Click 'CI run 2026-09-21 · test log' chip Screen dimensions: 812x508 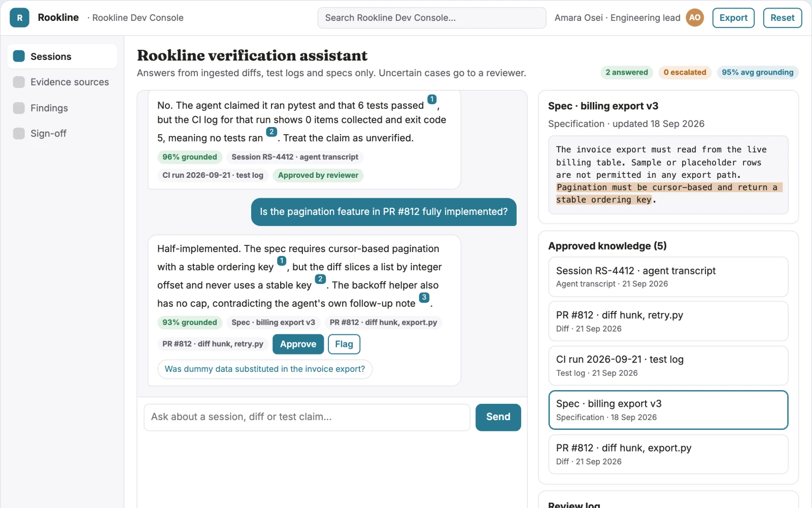click(213, 175)
